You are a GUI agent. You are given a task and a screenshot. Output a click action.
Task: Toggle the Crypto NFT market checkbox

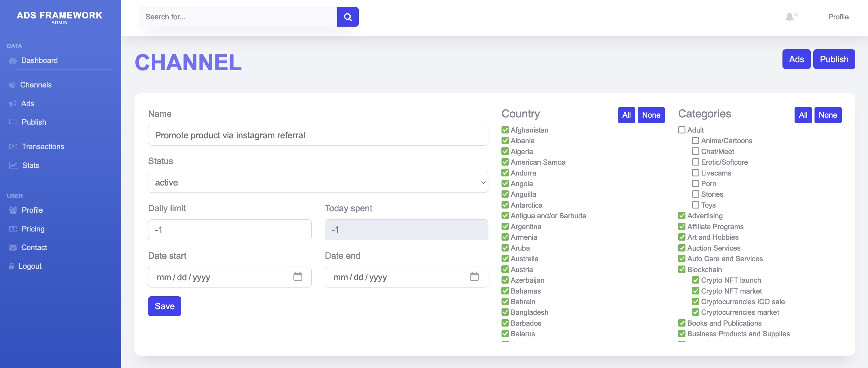[x=695, y=291]
